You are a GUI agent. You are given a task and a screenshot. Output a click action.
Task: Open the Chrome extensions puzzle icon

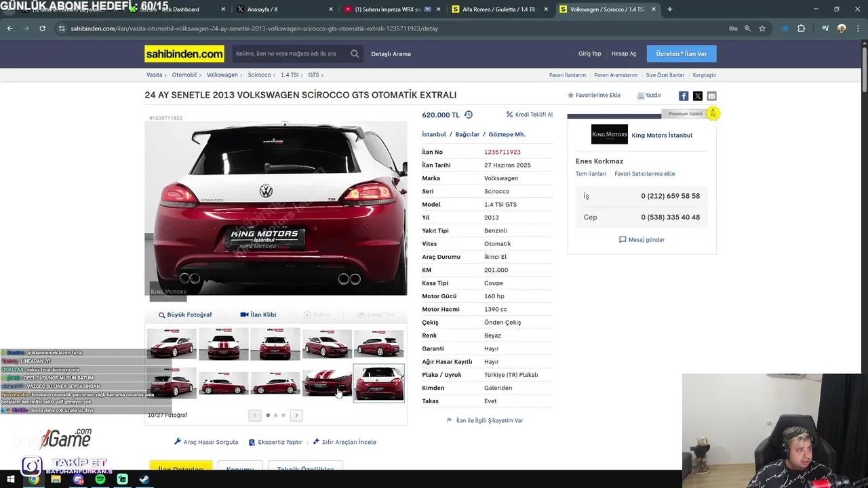(802, 28)
